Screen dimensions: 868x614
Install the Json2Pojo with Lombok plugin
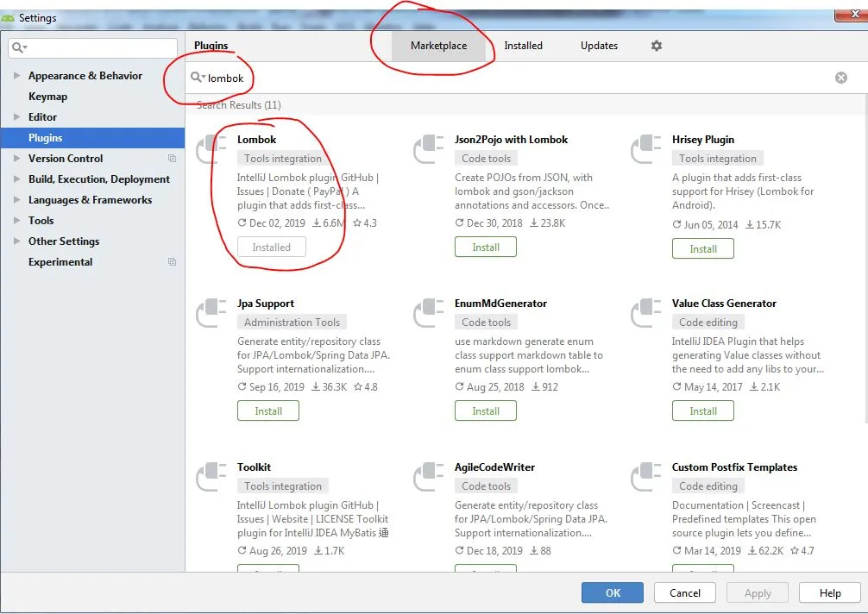(486, 247)
